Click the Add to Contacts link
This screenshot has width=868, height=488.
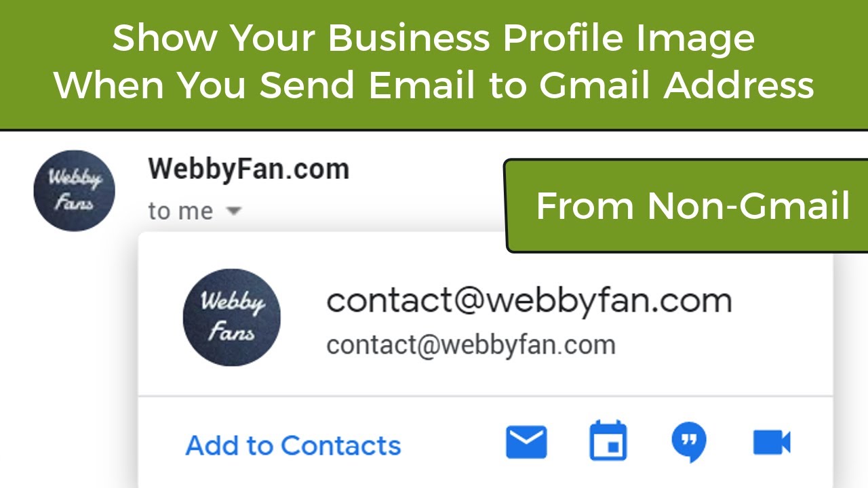pos(293,445)
